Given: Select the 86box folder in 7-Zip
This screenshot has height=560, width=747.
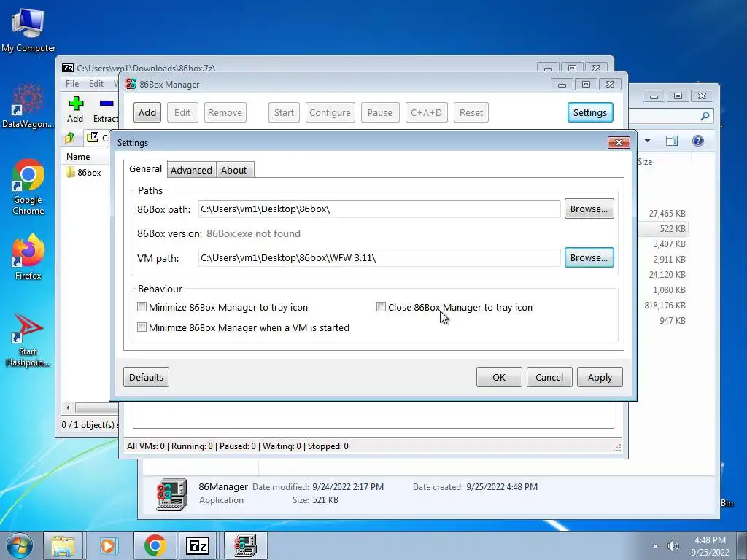Looking at the screenshot, I should coord(83,172).
